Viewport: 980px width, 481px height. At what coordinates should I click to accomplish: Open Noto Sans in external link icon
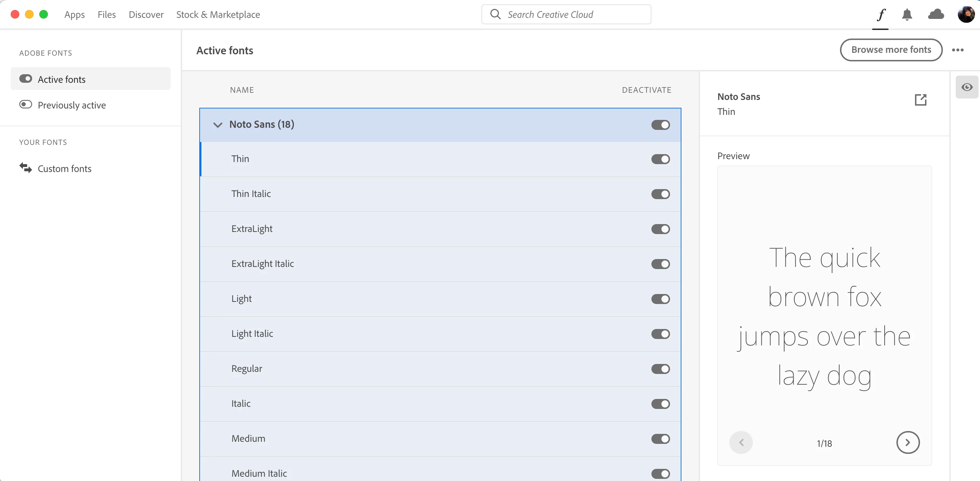[920, 100]
